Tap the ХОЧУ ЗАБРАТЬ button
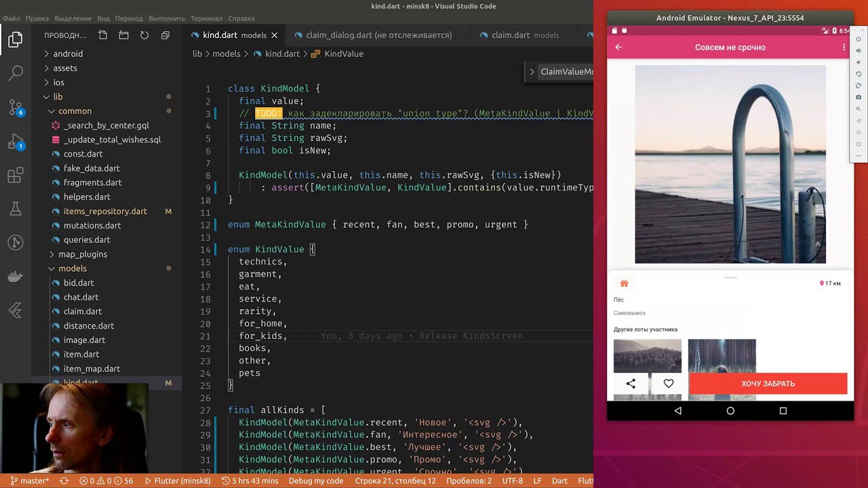868x488 pixels. coord(768,384)
